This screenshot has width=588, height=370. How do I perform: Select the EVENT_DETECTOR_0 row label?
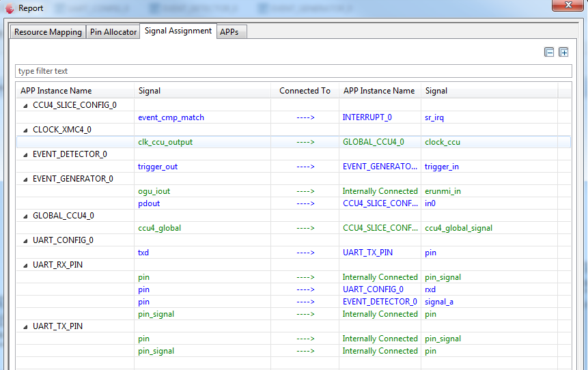tap(70, 154)
